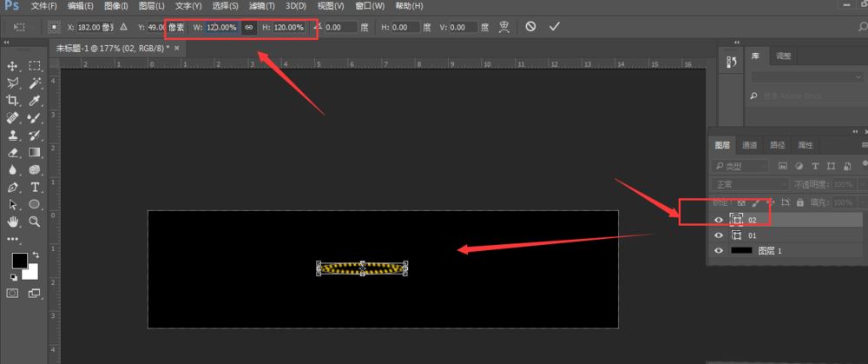The width and height of the screenshot is (868, 364).
Task: Click the background color swatch
Action: click(x=32, y=274)
